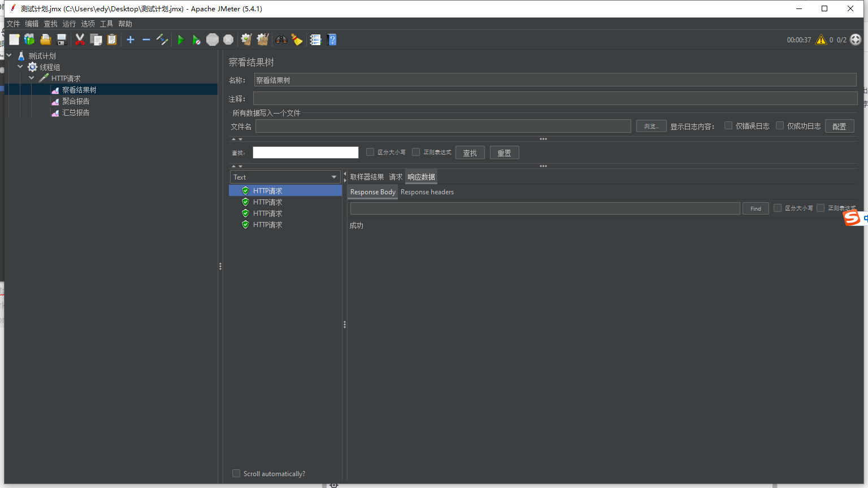Screen dimensions: 868x488
Task: Open Search with the binoculars icon
Action: tap(281, 40)
